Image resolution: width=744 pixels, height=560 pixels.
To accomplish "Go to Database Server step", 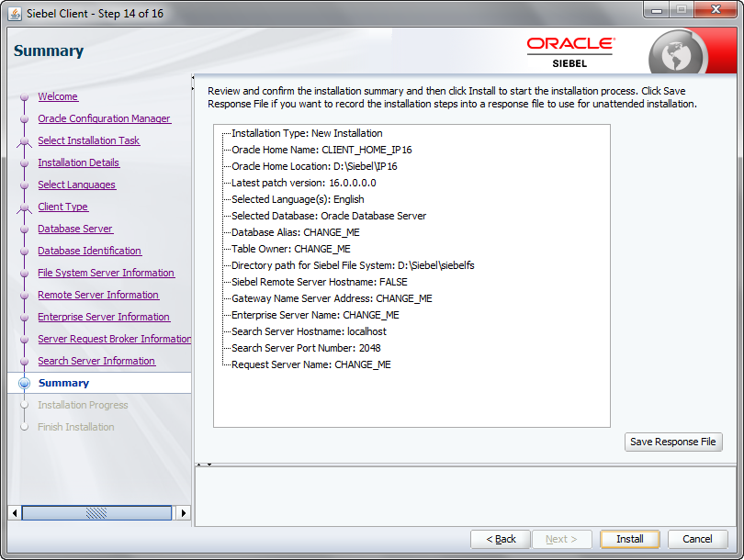I will click(75, 229).
